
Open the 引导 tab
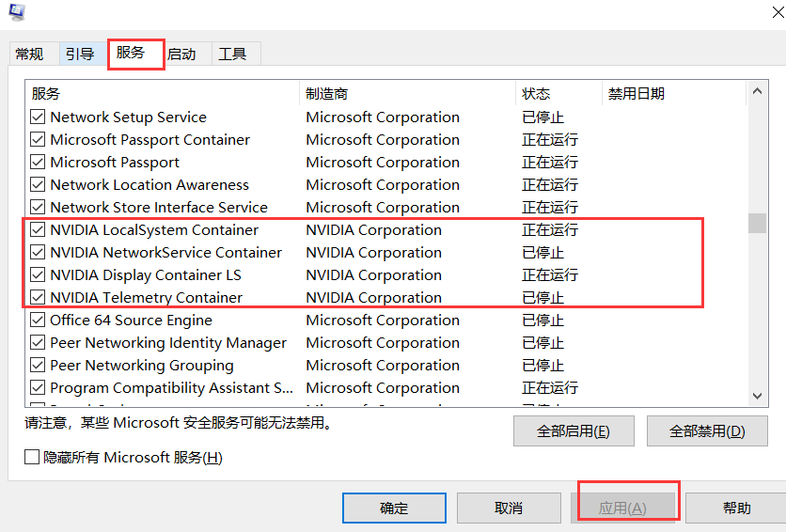click(80, 54)
